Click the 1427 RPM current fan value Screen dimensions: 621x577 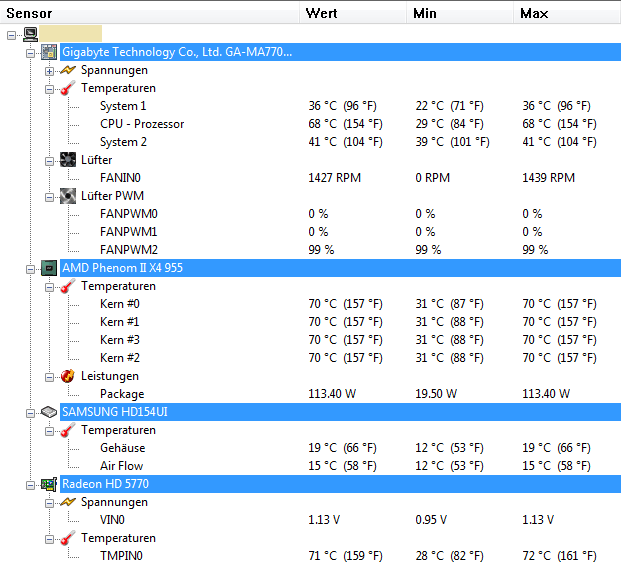coord(335,178)
